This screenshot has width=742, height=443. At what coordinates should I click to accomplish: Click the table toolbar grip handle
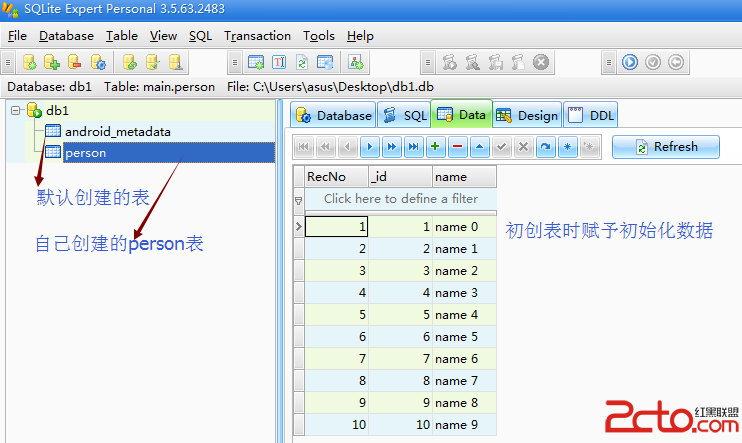point(235,62)
